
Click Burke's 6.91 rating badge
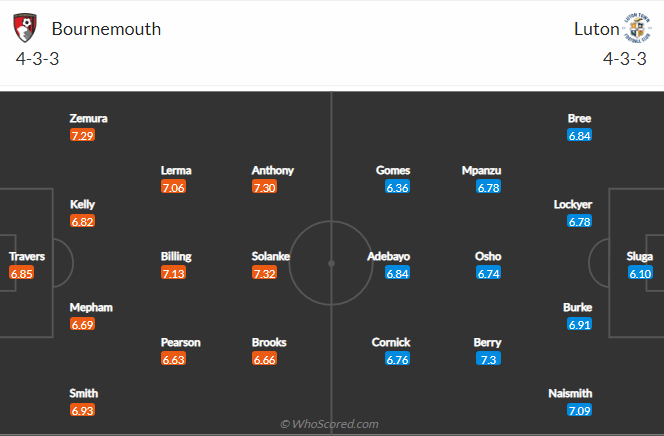tap(579, 324)
